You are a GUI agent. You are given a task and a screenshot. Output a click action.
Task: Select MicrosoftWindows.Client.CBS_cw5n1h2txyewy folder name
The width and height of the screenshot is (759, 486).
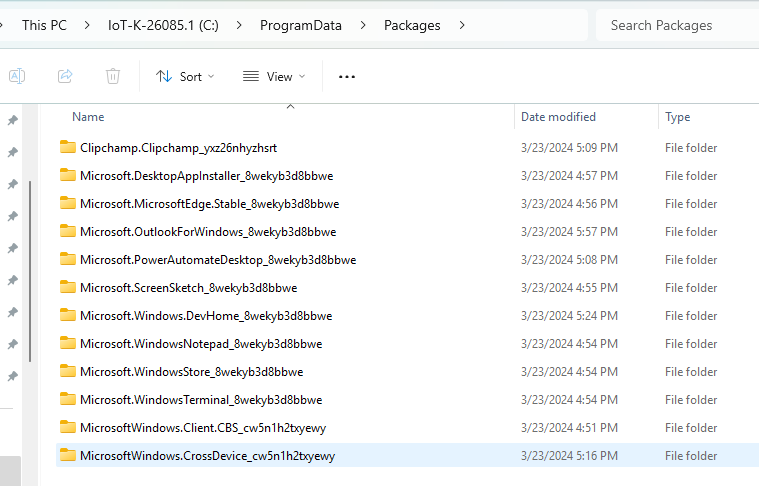tap(203, 428)
